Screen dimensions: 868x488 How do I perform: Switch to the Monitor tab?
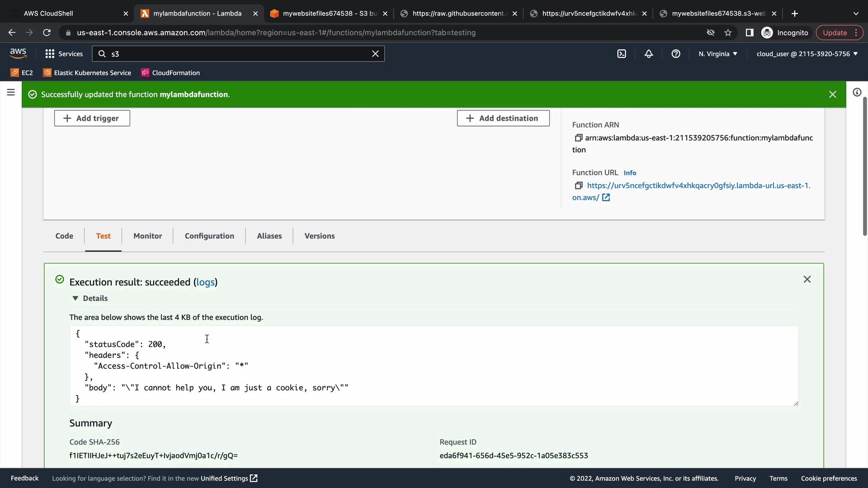[147, 236]
